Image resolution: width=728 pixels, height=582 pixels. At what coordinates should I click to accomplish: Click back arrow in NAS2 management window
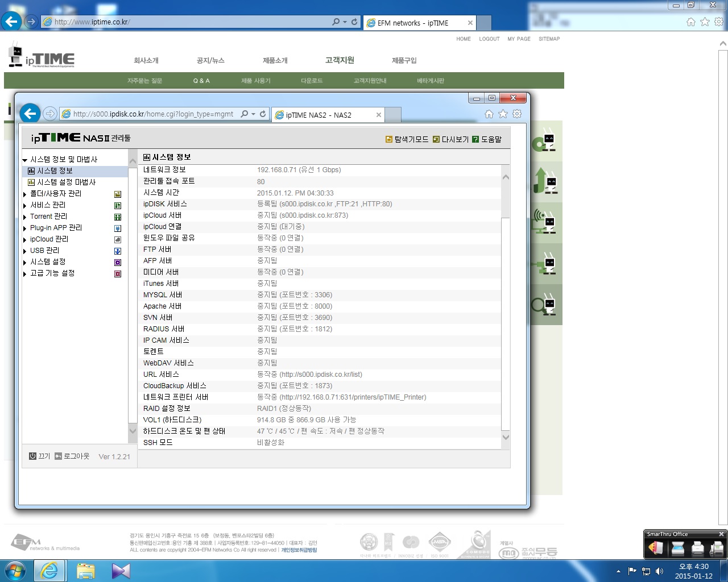(30, 114)
